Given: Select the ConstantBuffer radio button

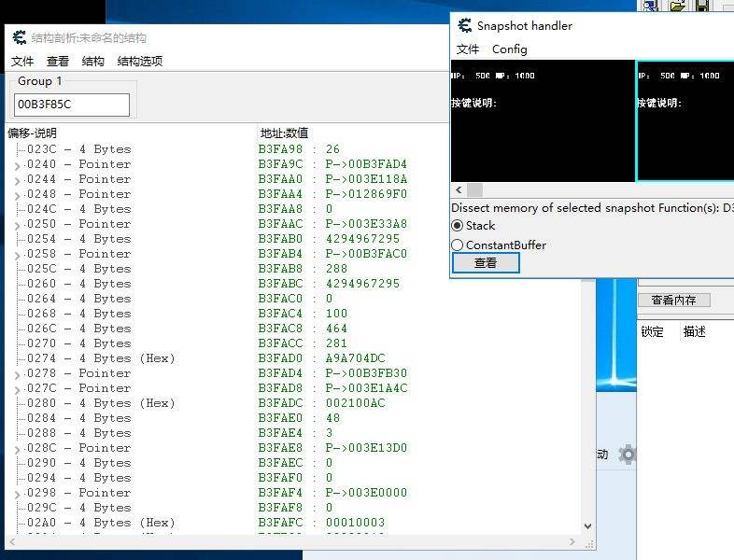Looking at the screenshot, I should tap(458, 245).
